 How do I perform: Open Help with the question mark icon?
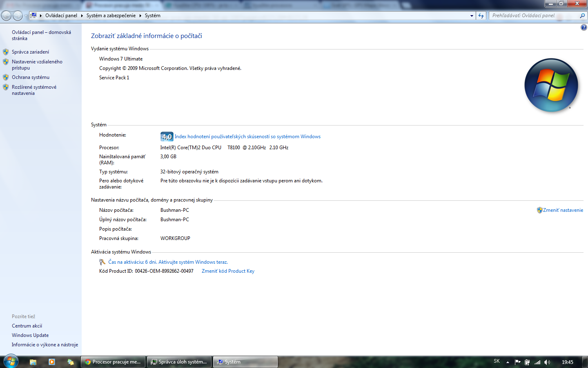point(584,27)
